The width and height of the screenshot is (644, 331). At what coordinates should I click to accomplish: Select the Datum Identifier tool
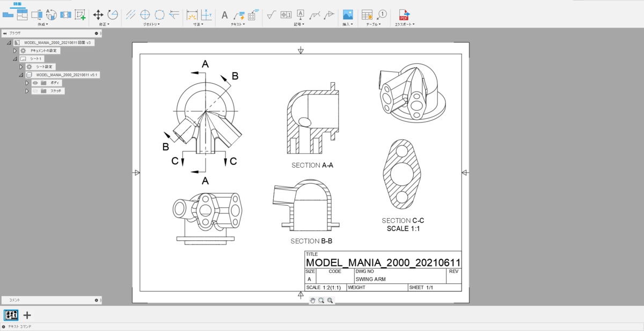[x=301, y=15]
